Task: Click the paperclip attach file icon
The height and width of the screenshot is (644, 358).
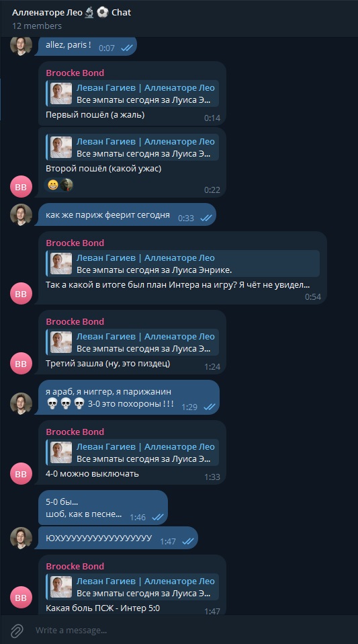Action: [x=17, y=630]
